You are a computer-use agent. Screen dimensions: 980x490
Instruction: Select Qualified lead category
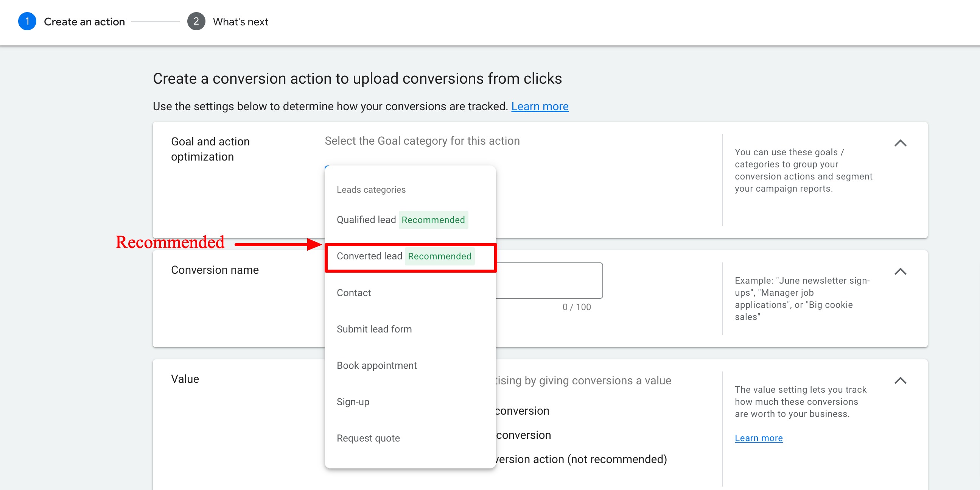point(366,220)
